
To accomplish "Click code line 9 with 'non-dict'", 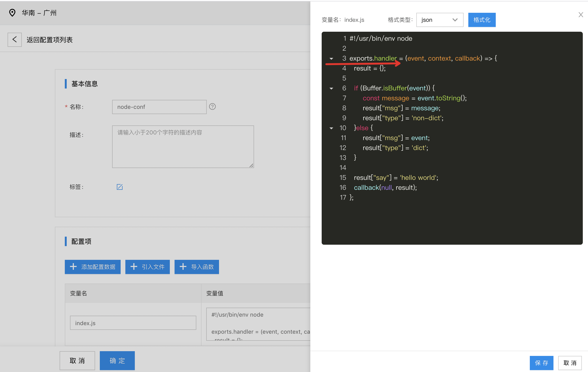I will tap(403, 118).
